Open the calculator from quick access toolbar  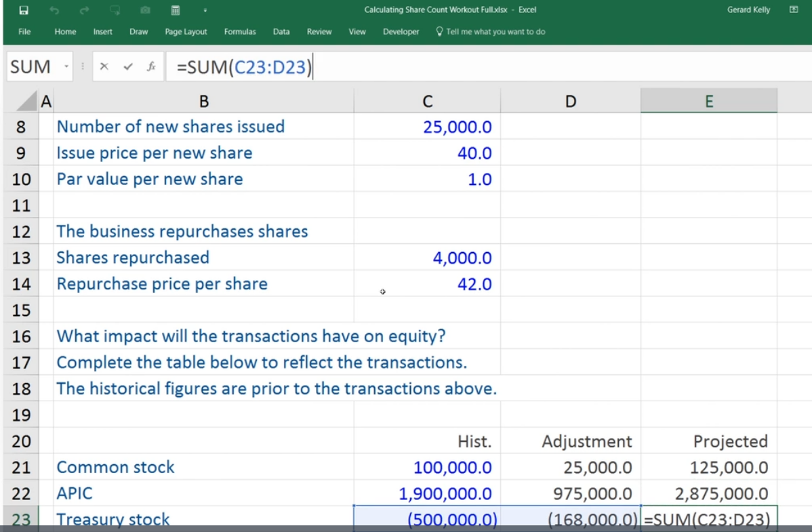coord(176,10)
